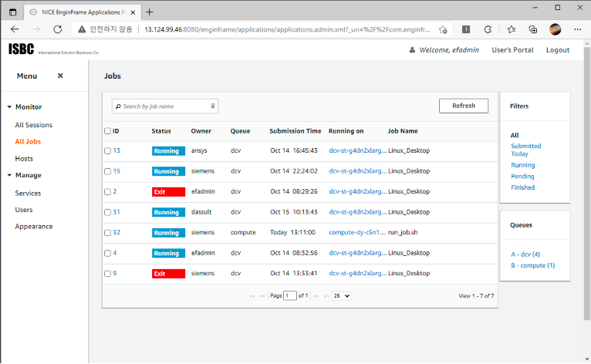591x364 pixels.
Task: Filter by queue A - dcv (4)
Action: click(525, 254)
